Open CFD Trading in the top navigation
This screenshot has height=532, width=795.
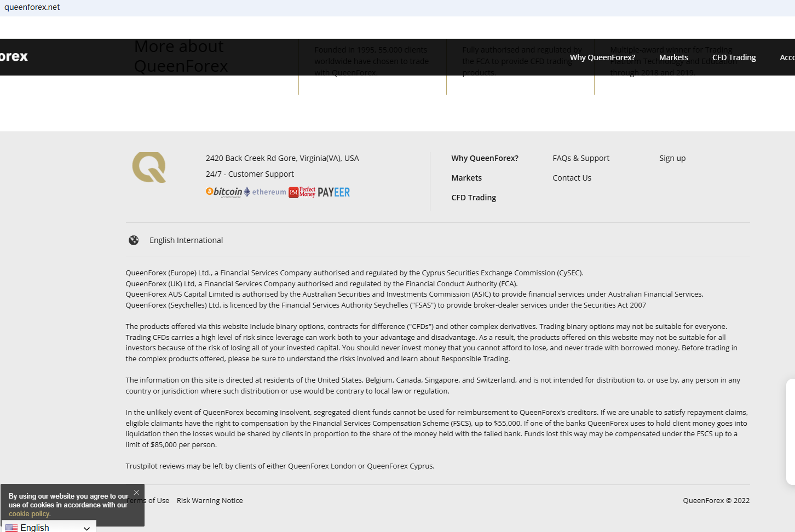click(734, 57)
